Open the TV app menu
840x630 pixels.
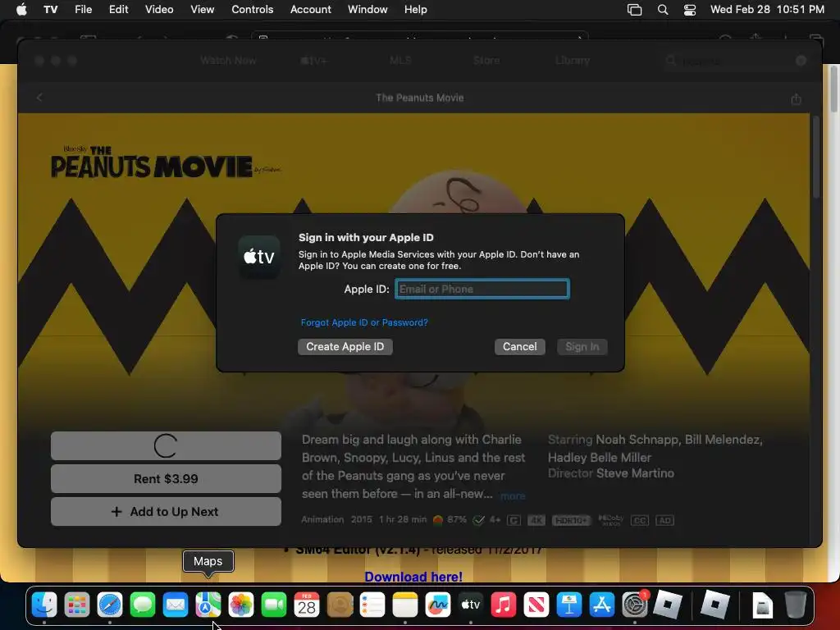tap(50, 9)
